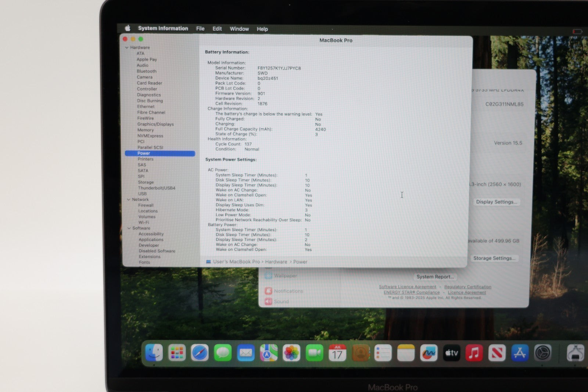Click the Wallpaper icon in Settings sidebar
This screenshot has height=392, width=588.
[269, 275]
